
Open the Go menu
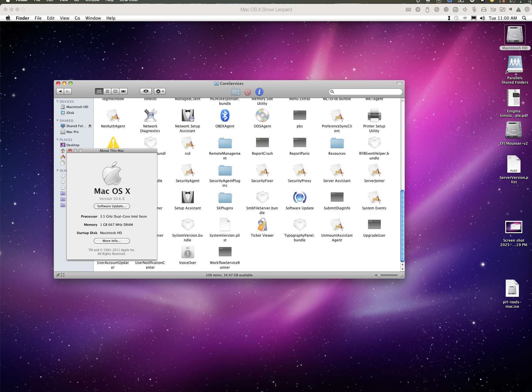(x=77, y=18)
